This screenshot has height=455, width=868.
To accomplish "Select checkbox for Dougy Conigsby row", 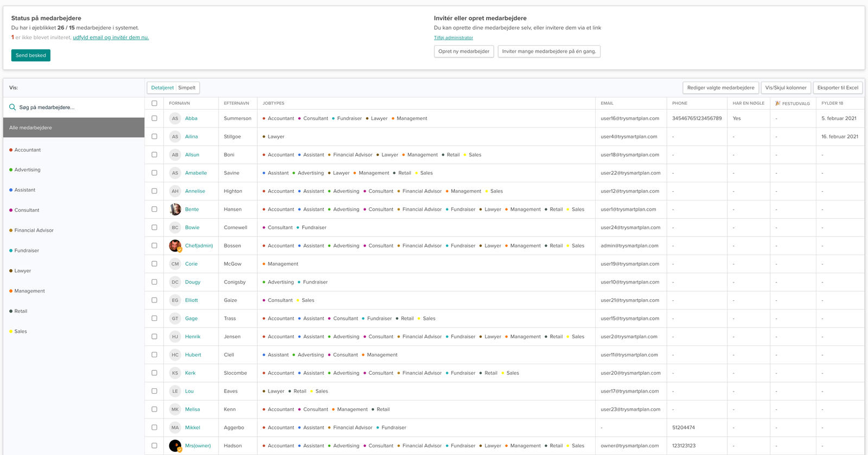I will pyautogui.click(x=155, y=282).
